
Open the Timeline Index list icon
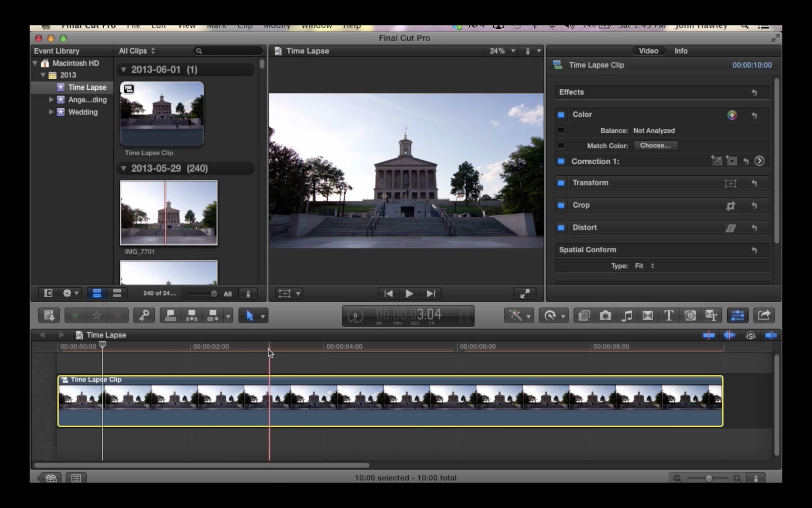(76, 478)
